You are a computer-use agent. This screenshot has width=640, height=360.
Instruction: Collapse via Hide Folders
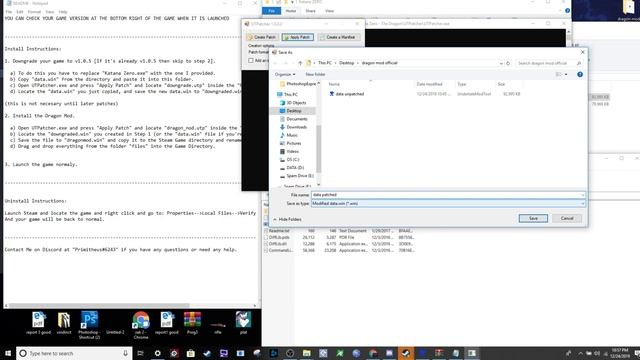[287, 220]
